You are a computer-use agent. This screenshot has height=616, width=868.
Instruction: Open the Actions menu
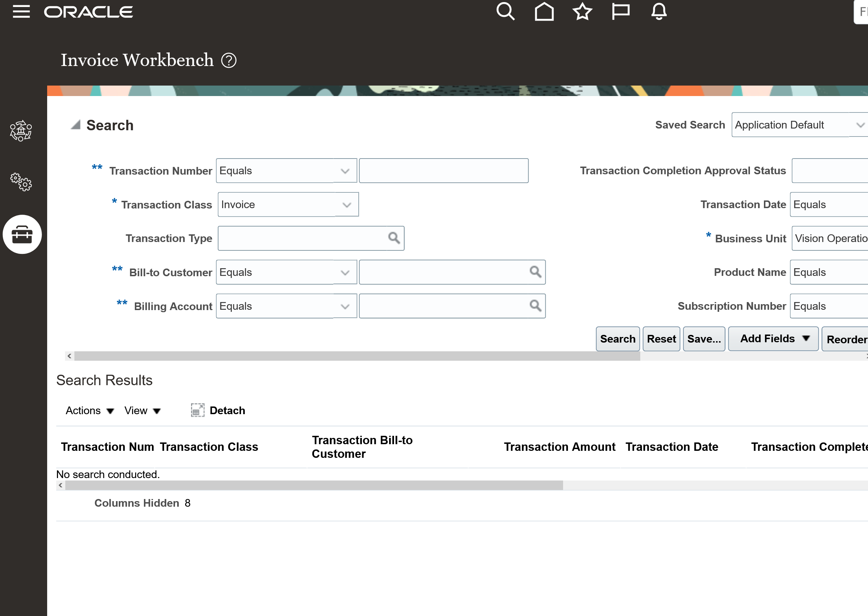point(89,411)
